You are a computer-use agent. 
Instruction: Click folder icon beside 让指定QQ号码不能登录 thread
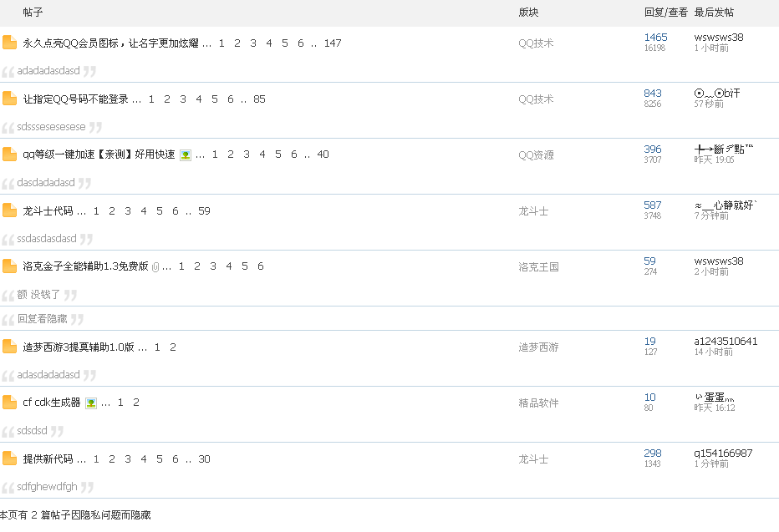(9, 99)
